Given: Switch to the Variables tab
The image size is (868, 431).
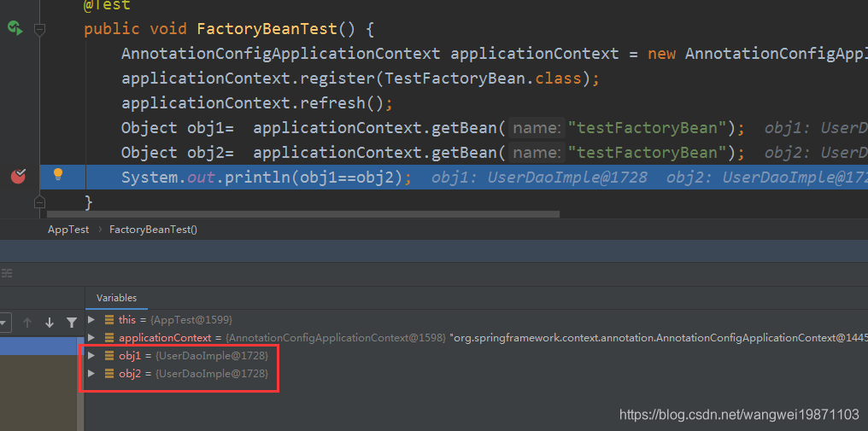Looking at the screenshot, I should point(117,298).
